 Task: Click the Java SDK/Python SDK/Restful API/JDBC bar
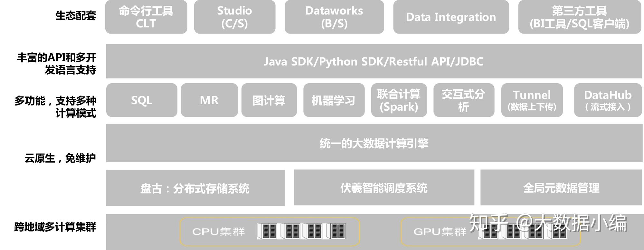click(x=374, y=61)
